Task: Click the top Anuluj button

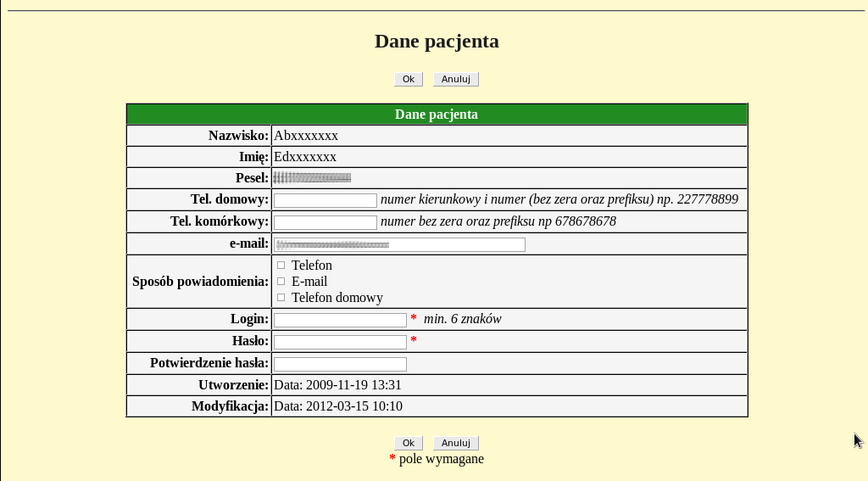Action: (x=455, y=79)
